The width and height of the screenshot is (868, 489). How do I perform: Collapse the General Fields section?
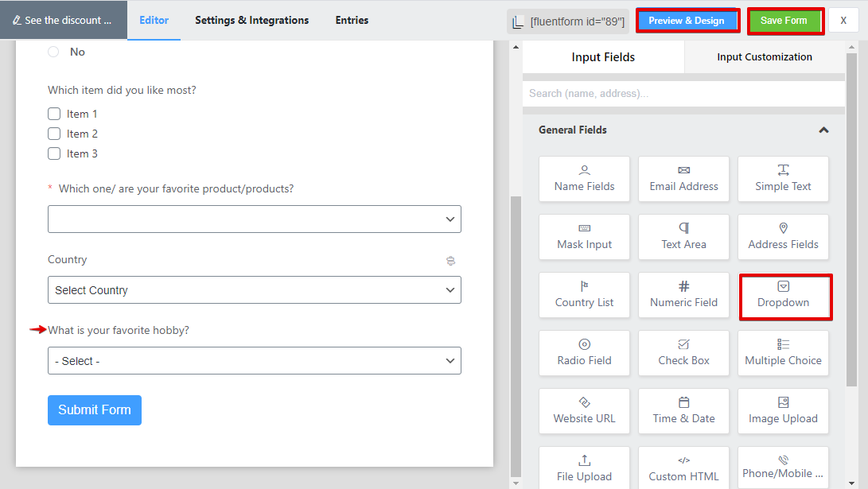click(823, 130)
